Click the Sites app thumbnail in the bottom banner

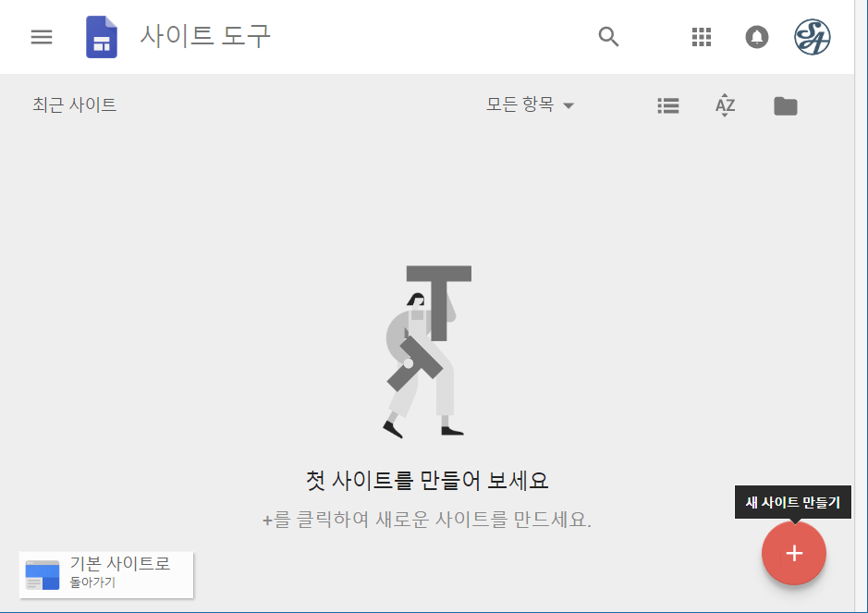tap(41, 574)
